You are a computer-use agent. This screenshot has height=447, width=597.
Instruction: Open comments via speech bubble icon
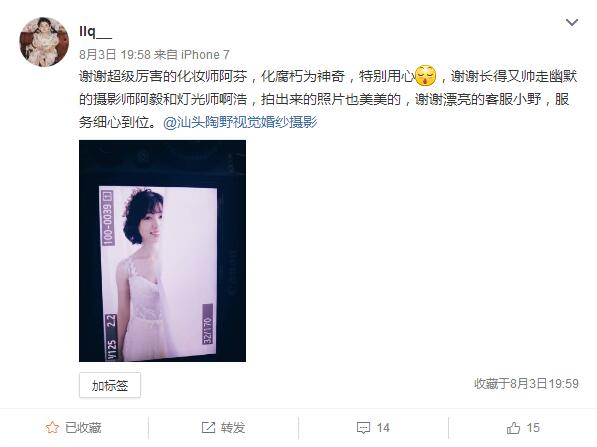(x=363, y=428)
